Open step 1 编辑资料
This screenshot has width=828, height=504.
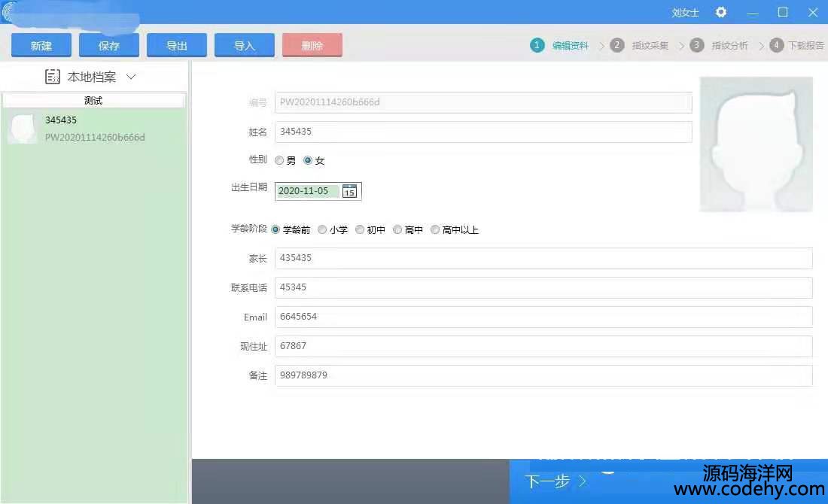[559, 45]
